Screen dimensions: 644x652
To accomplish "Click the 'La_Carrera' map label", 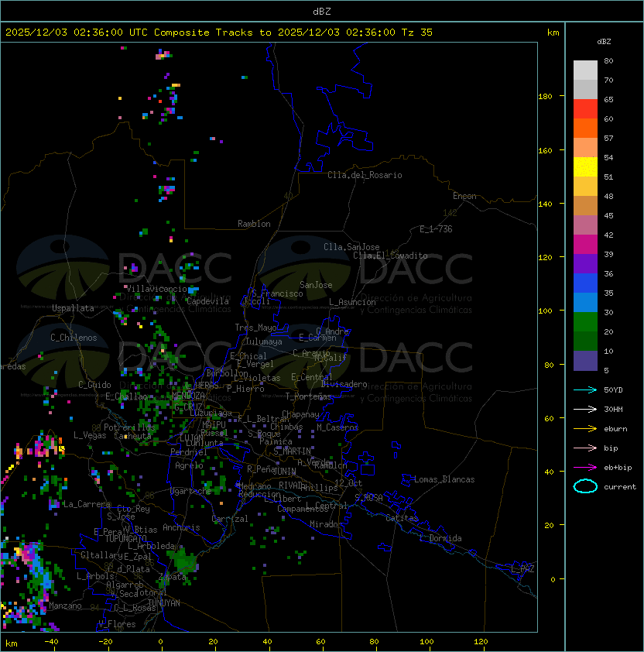I will coord(87,504).
